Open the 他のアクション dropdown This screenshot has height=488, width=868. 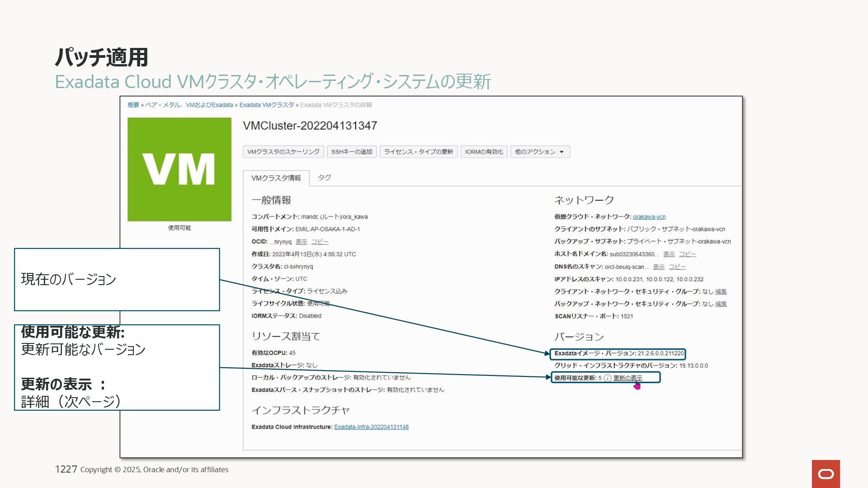point(540,152)
